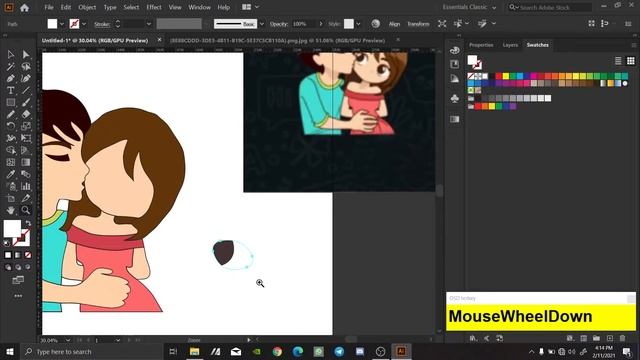Open the zoom level dropdown
The height and width of the screenshot is (360, 640).
pyautogui.click(x=68, y=340)
